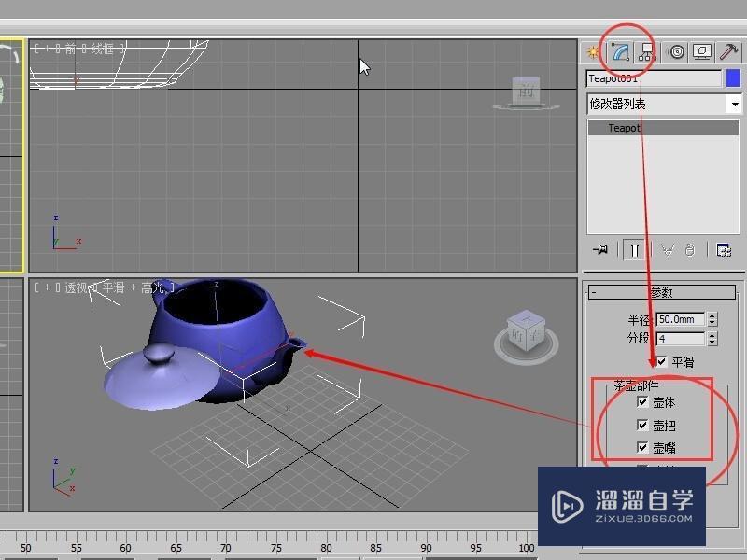Open the Utilities panel (hammer icon)

[x=729, y=51]
